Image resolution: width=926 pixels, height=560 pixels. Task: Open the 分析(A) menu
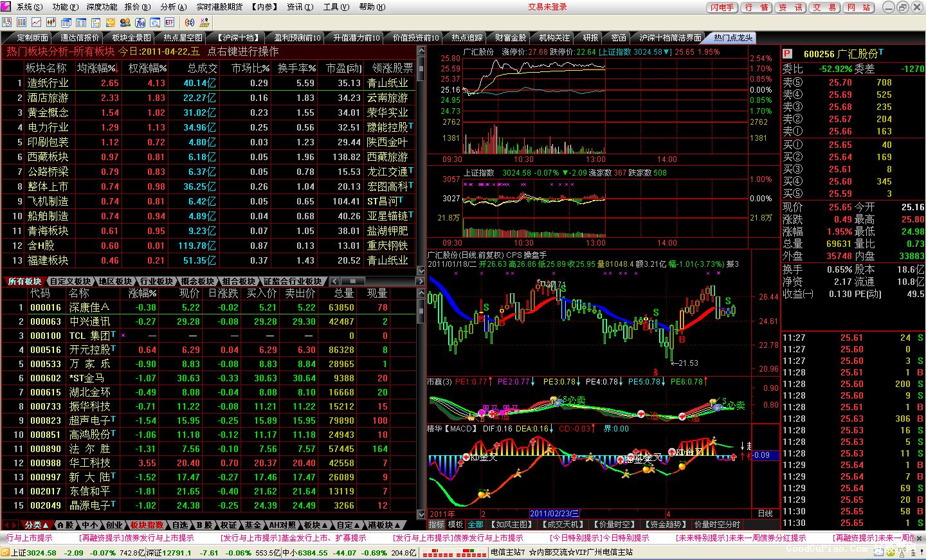point(173,7)
